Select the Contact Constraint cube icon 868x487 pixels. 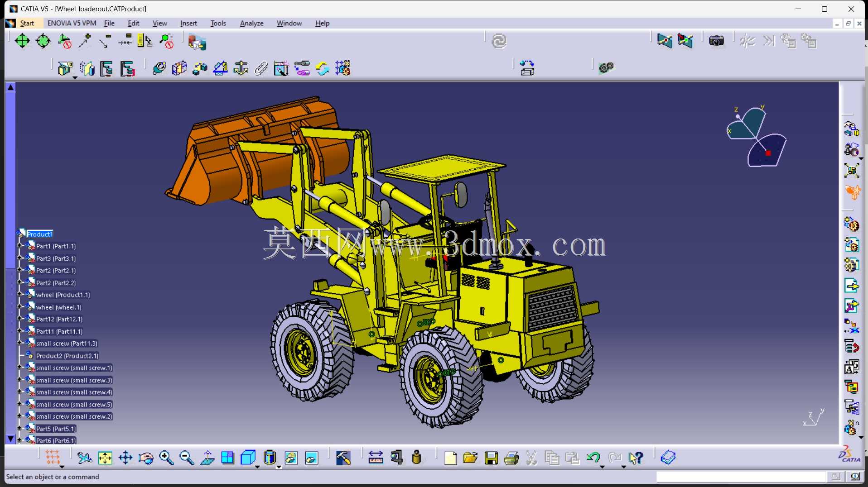coord(179,68)
